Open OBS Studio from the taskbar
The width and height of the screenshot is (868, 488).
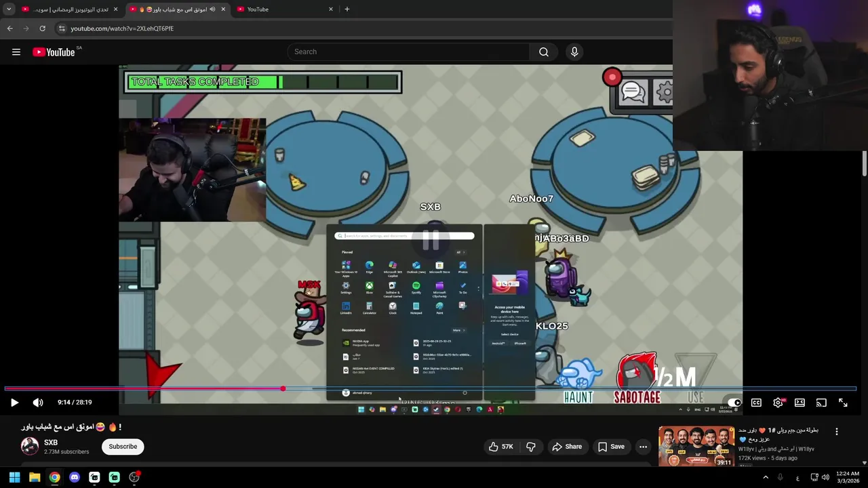click(134, 477)
